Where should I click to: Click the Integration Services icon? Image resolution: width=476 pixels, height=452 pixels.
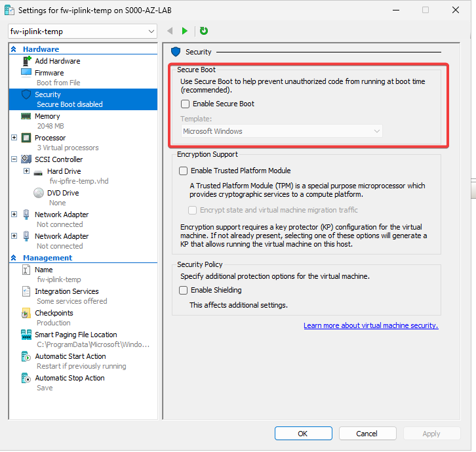(26, 291)
